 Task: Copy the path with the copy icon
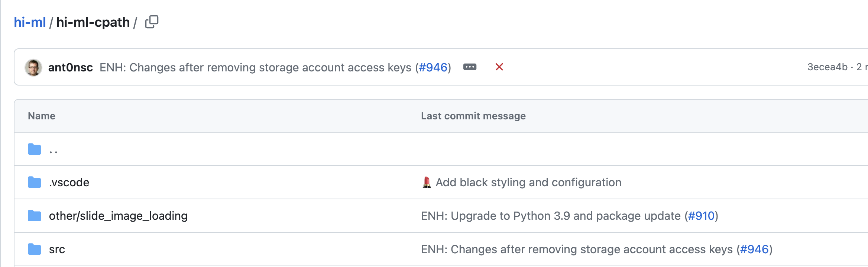point(152,22)
